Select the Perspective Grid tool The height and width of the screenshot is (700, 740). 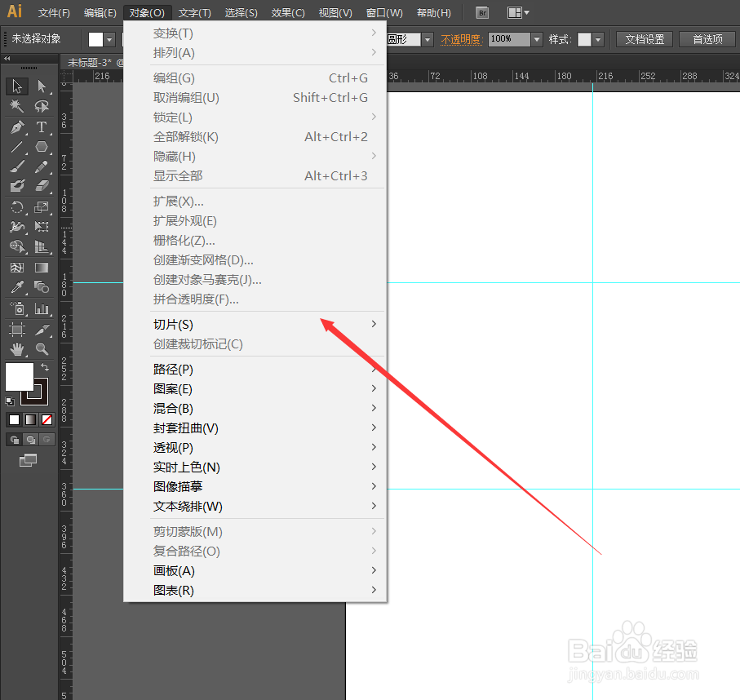coord(42,246)
